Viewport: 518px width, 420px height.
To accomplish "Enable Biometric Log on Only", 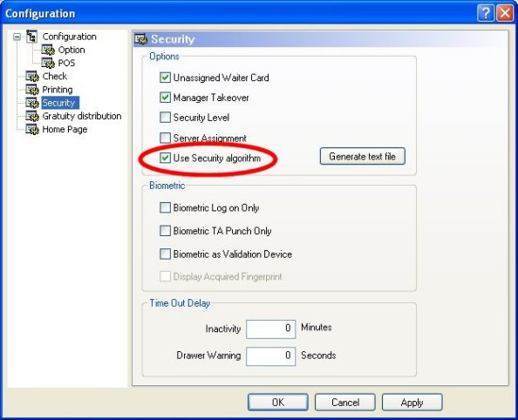I will (x=165, y=207).
